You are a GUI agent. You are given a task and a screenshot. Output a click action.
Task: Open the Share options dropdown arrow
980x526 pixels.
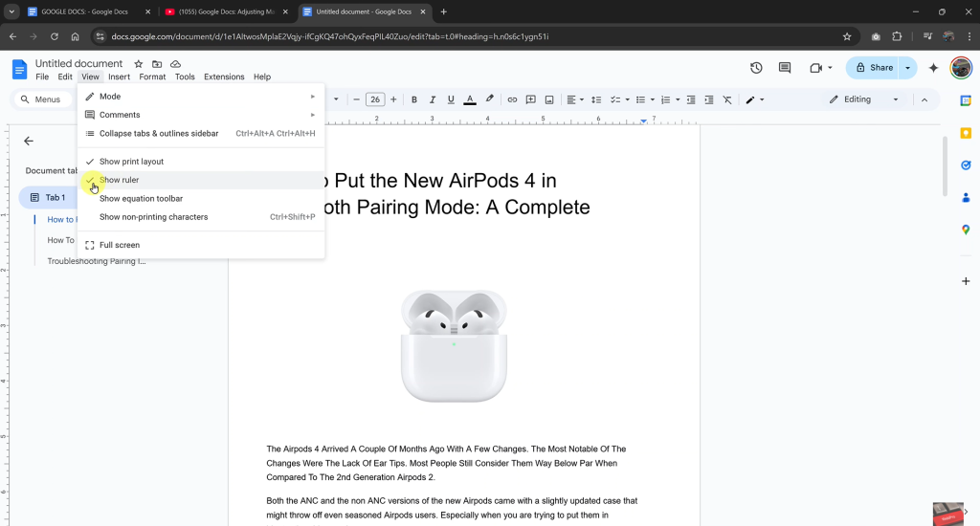[907, 68]
